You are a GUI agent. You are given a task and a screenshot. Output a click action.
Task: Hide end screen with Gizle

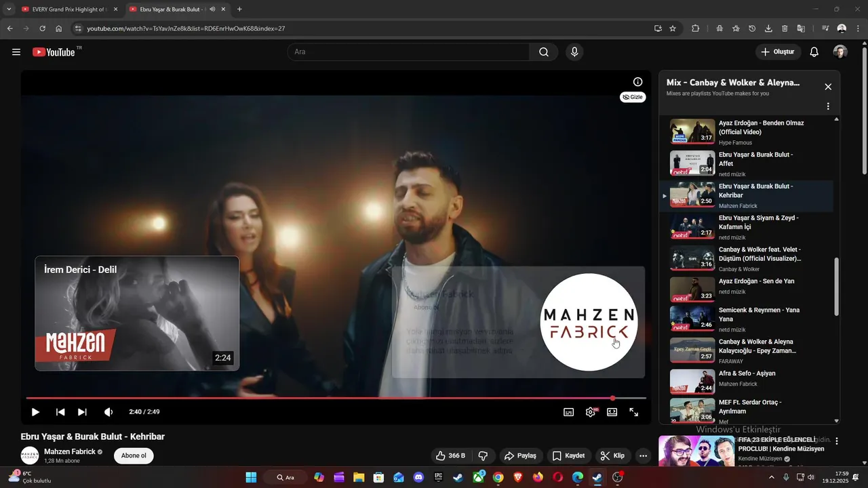click(x=633, y=97)
